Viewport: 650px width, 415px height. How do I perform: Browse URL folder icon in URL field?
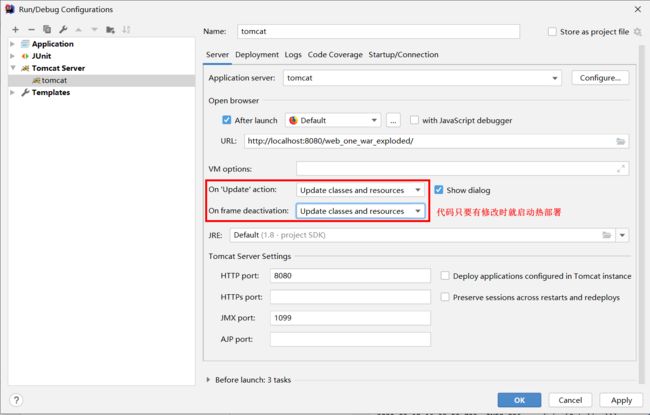pyautogui.click(x=621, y=141)
